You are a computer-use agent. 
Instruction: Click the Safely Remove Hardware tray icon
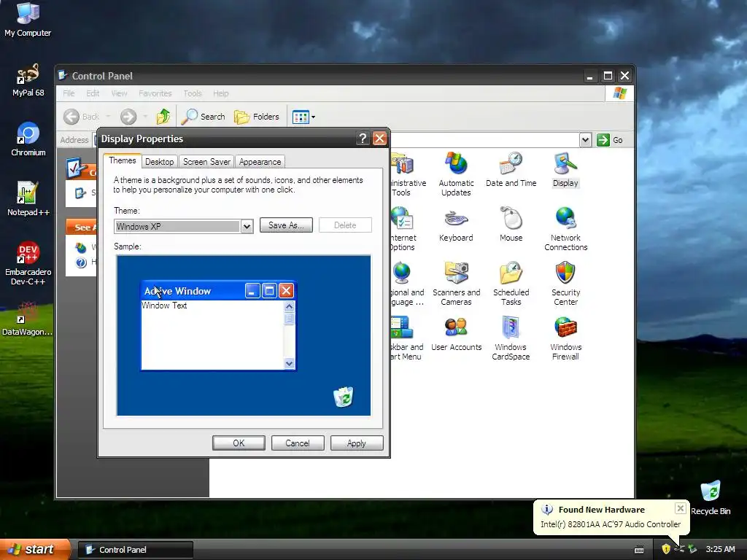[x=693, y=549]
